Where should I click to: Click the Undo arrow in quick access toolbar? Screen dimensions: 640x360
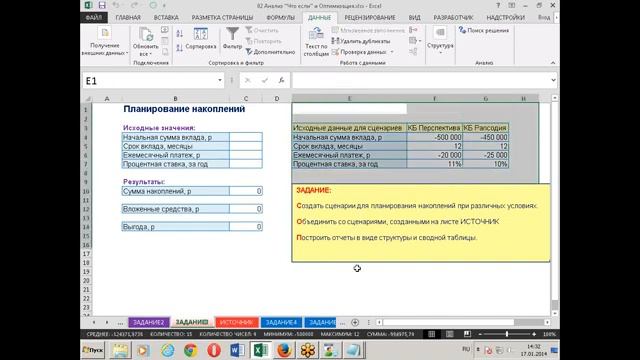tap(116, 5)
